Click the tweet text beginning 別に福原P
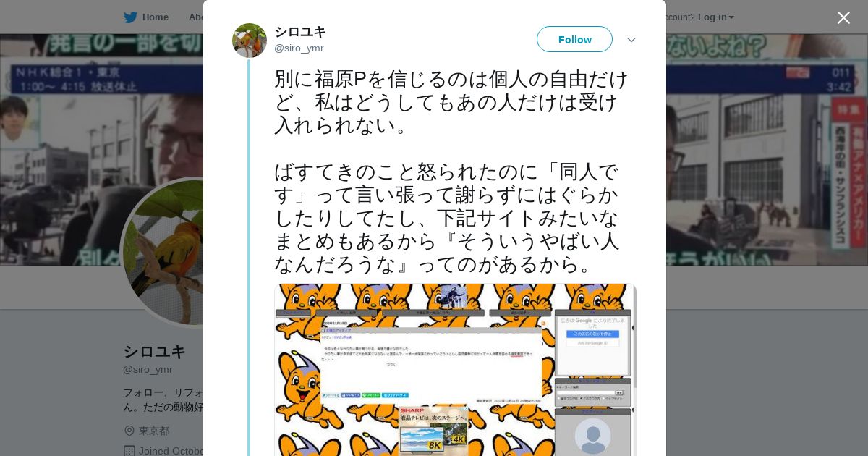868x456 pixels. point(451,172)
